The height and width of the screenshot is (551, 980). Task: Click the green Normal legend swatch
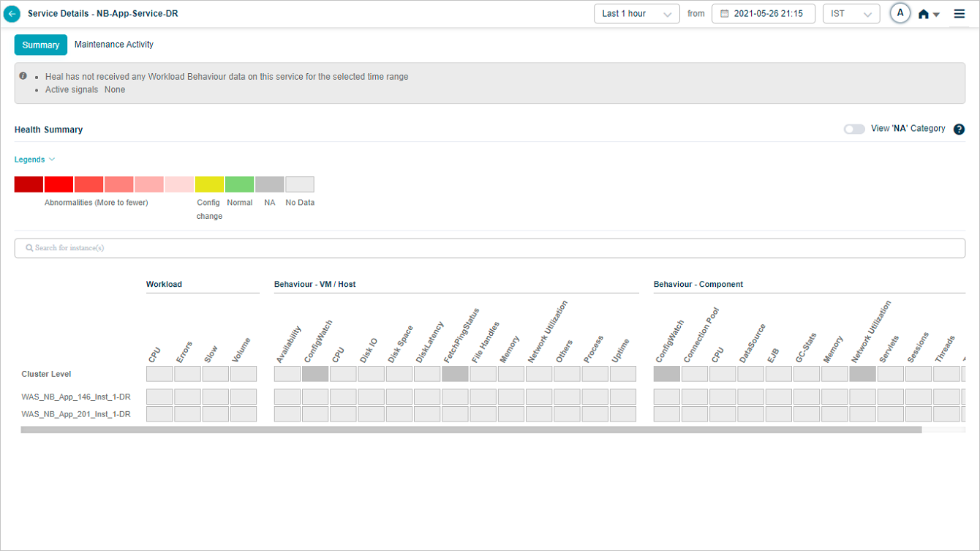[239, 184]
